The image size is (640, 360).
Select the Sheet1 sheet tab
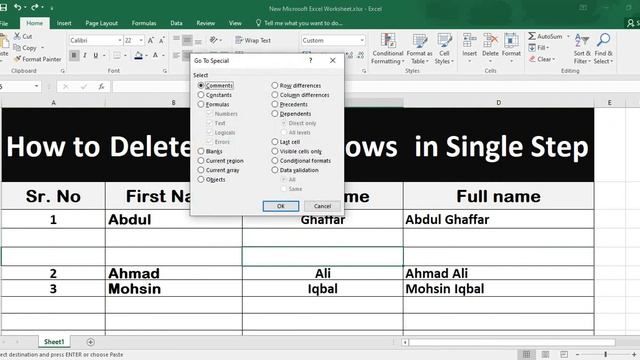point(54,342)
